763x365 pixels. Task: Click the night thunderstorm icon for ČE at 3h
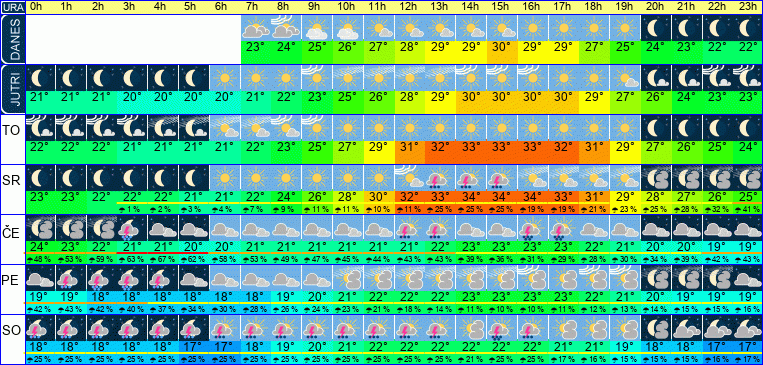pos(132,228)
